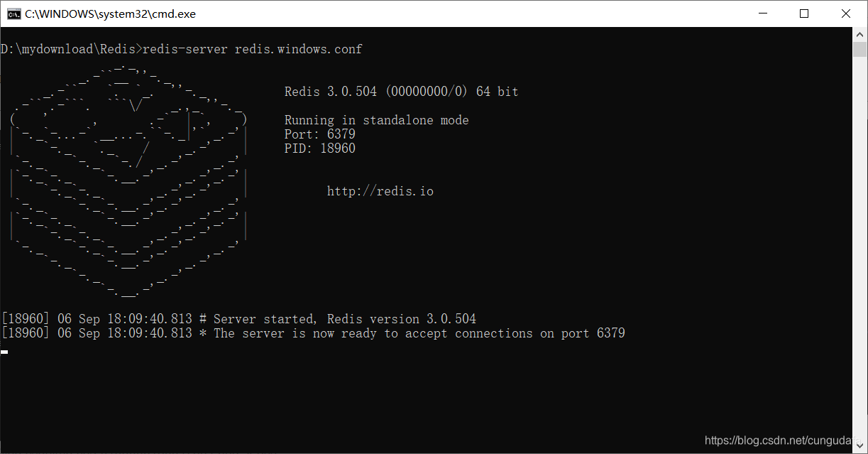Viewport: 868px width, 454px height.
Task: Click the C:\WINDOWS\system32\cmd.exe title text
Action: point(111,13)
